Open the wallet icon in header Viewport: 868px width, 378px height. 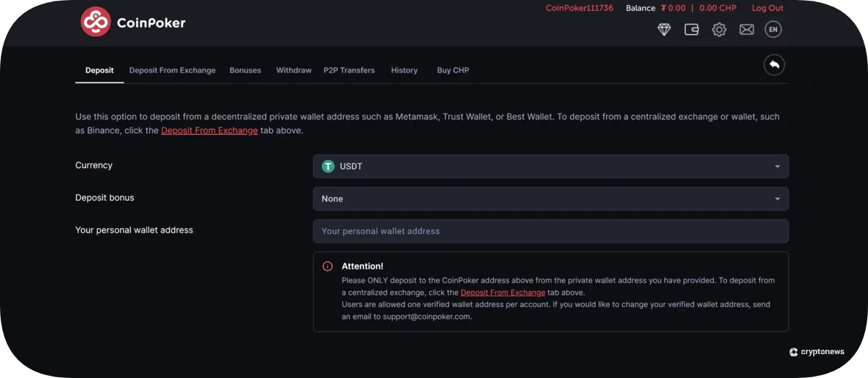692,30
